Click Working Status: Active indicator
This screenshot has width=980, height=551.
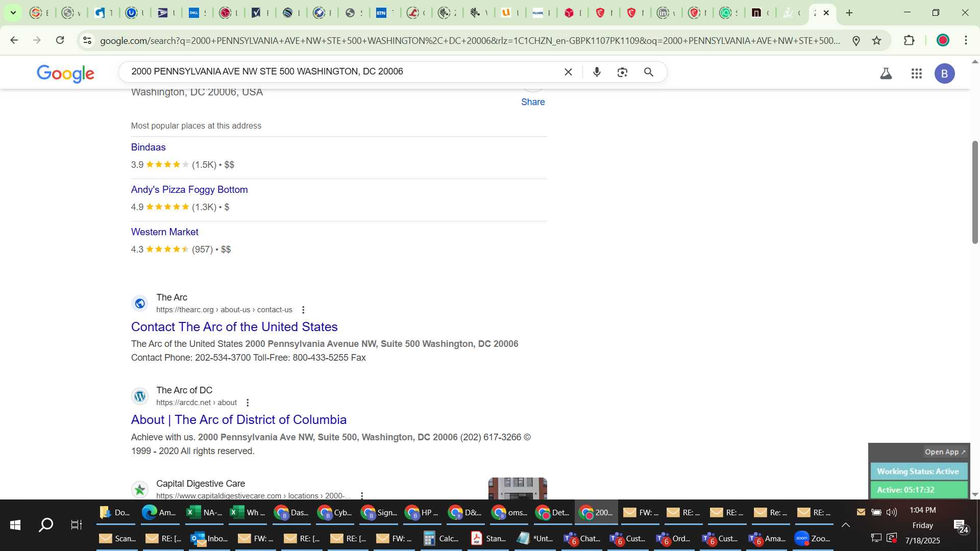(918, 471)
